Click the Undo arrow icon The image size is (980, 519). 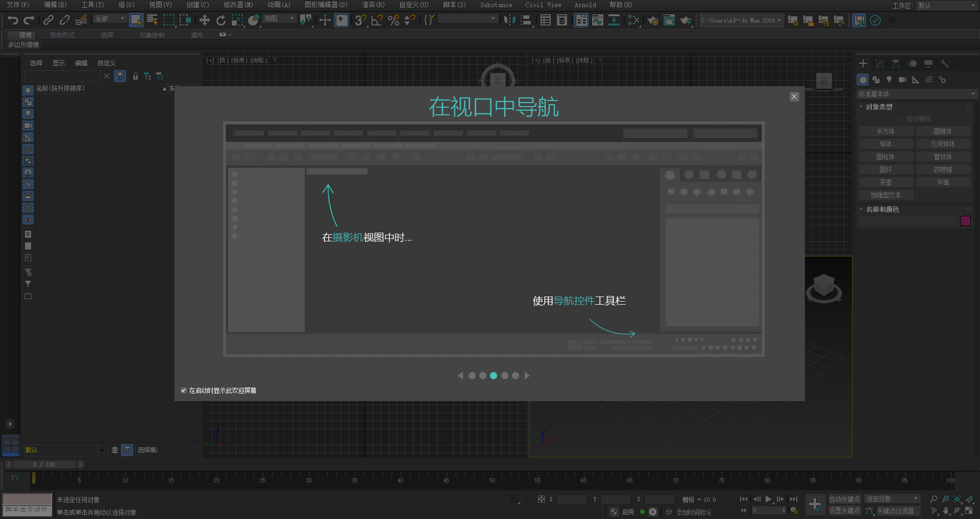pos(13,20)
